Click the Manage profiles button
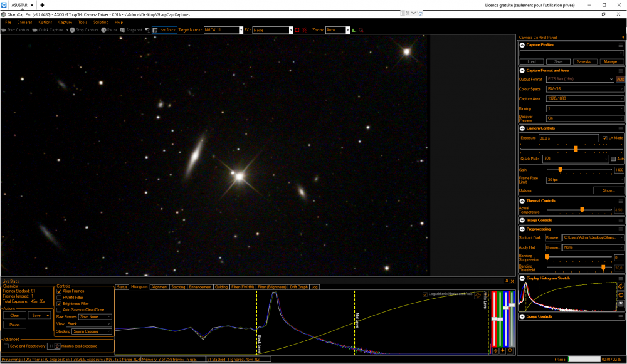Viewport: 627px width, 364px height. pos(611,61)
